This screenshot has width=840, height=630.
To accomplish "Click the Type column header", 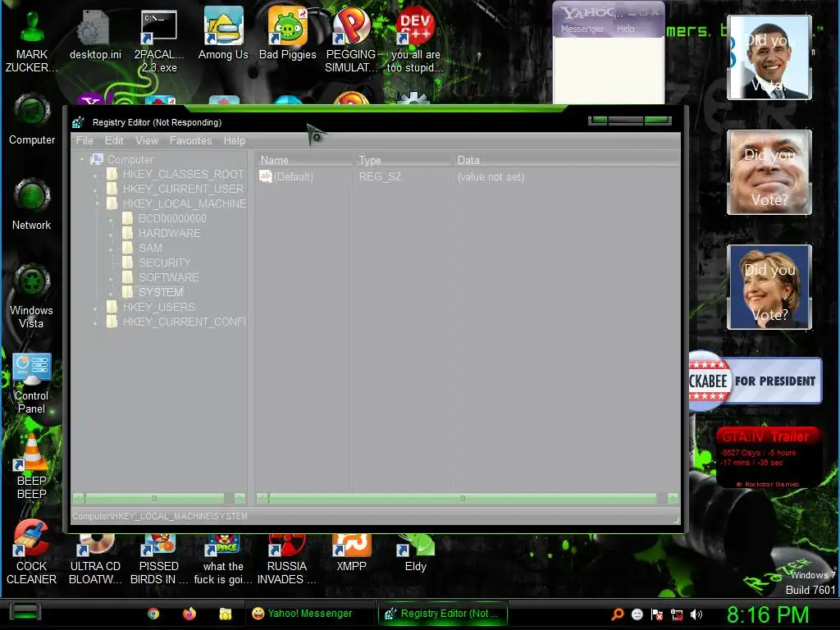I will (x=402, y=160).
